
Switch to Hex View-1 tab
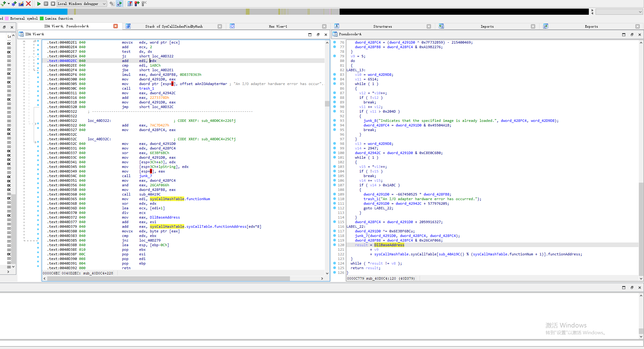coord(278,26)
